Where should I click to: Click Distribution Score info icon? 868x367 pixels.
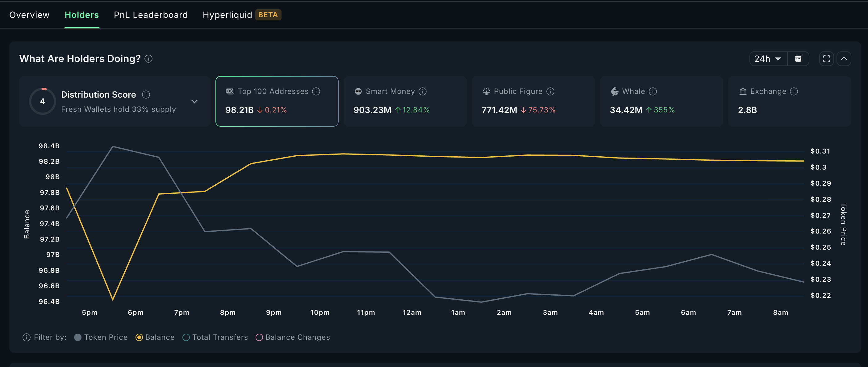click(x=146, y=95)
